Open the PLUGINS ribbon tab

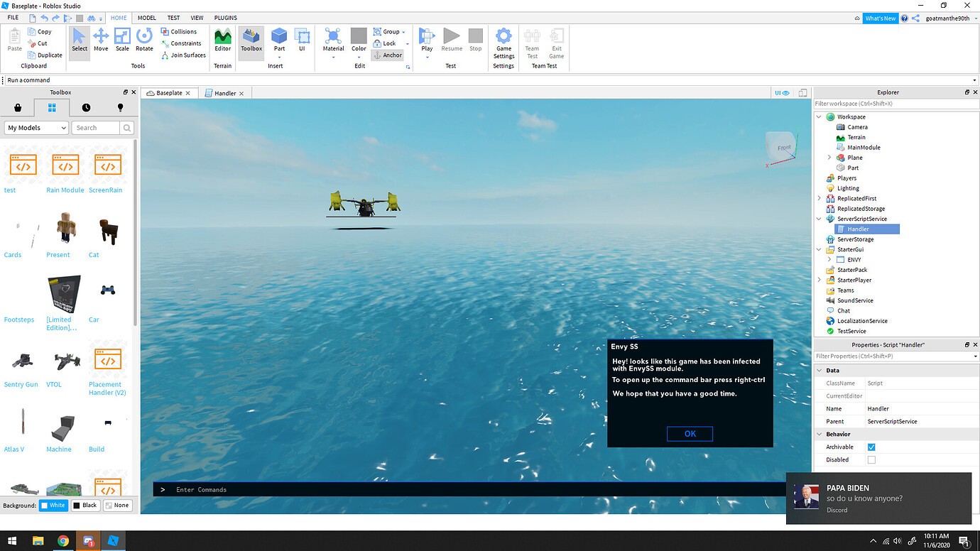(225, 18)
